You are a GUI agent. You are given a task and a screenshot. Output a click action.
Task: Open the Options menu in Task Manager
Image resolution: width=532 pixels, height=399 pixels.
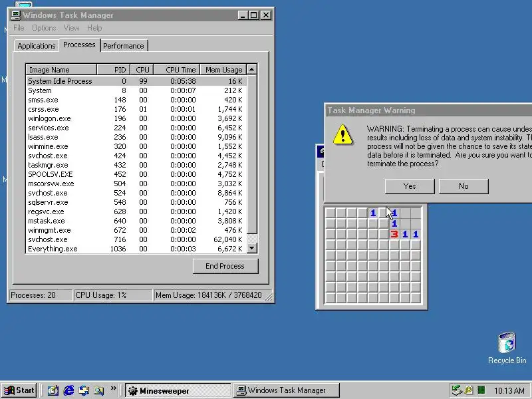(x=44, y=28)
